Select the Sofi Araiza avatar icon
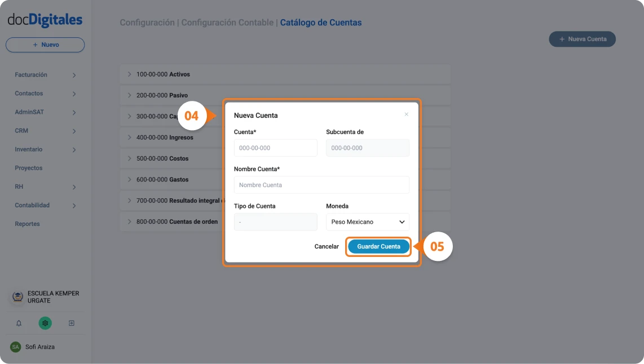Screen dimensions: 644x364 [x=16, y=347]
